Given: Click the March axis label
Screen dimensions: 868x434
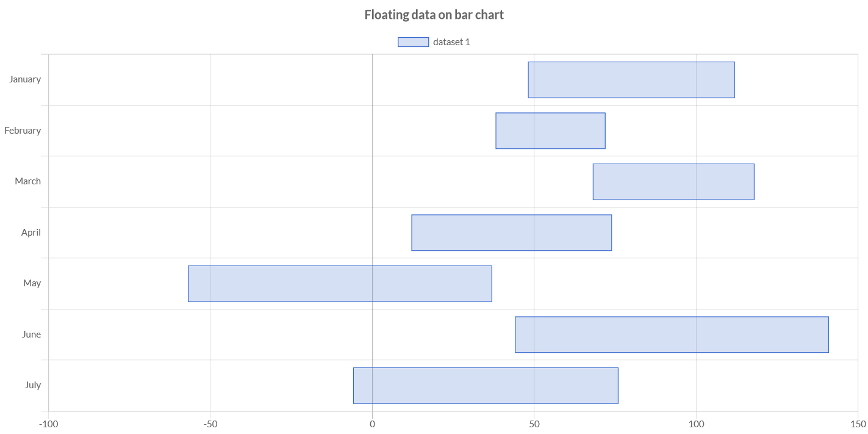Looking at the screenshot, I should [x=28, y=181].
